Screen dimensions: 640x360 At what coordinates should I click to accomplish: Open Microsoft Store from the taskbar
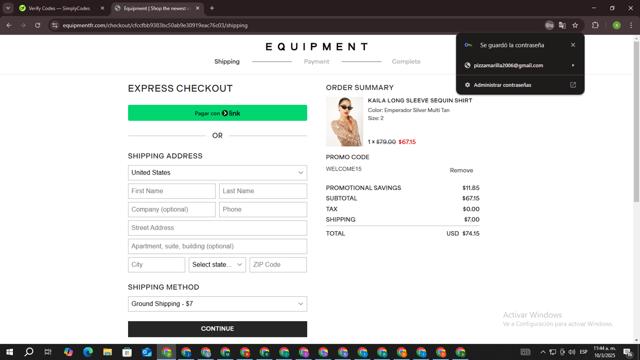[127, 352]
